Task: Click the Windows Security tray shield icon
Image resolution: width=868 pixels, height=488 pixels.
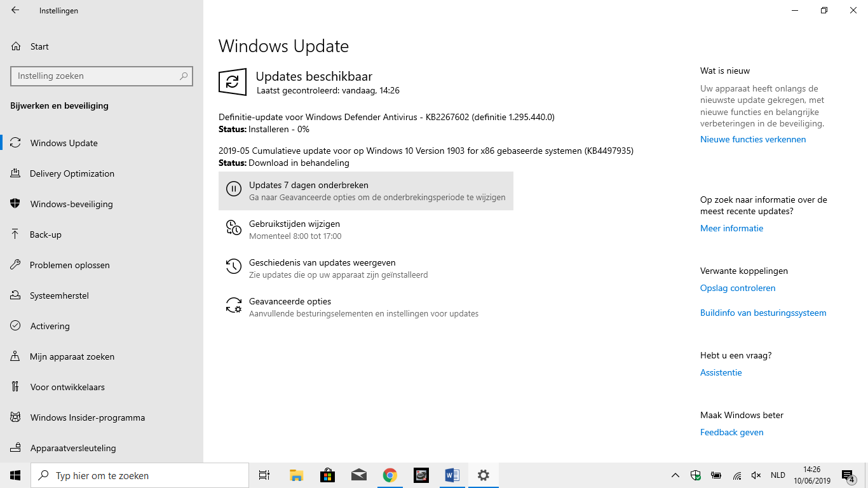Action: pyautogui.click(x=696, y=475)
